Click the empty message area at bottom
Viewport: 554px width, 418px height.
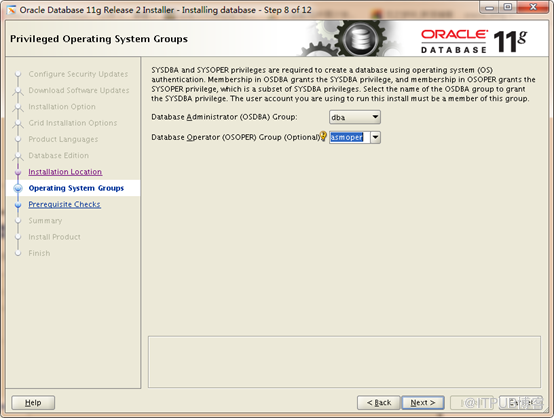(x=344, y=361)
